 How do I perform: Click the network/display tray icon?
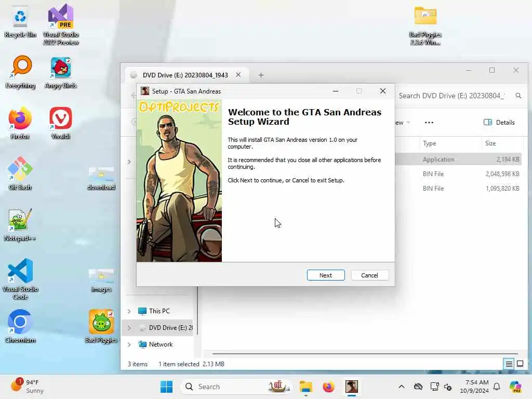pos(434,387)
